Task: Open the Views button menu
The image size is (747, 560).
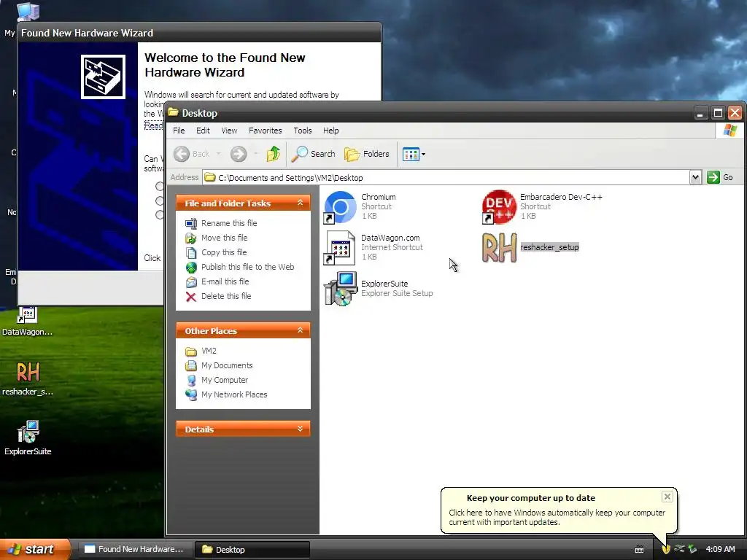Action: tap(414, 154)
